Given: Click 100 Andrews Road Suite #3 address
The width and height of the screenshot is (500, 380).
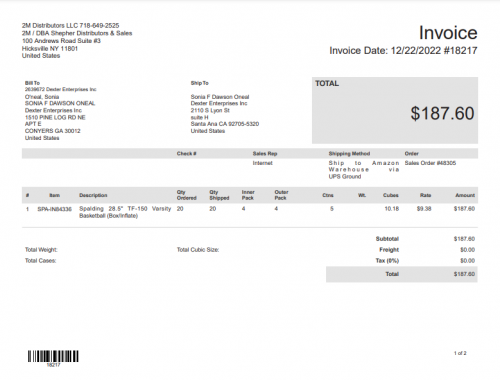Looking at the screenshot, I should (61, 41).
